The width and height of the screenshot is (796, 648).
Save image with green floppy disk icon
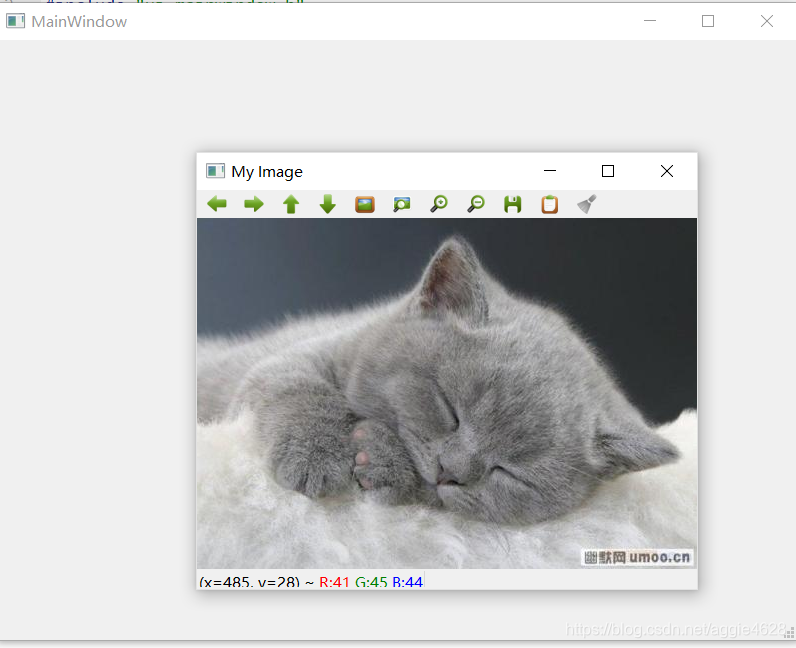tap(513, 204)
